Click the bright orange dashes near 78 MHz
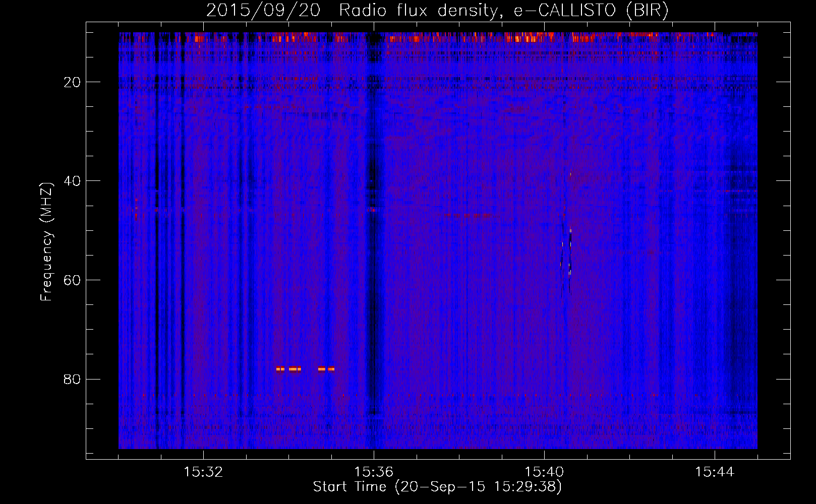816x504 pixels. [x=305, y=369]
